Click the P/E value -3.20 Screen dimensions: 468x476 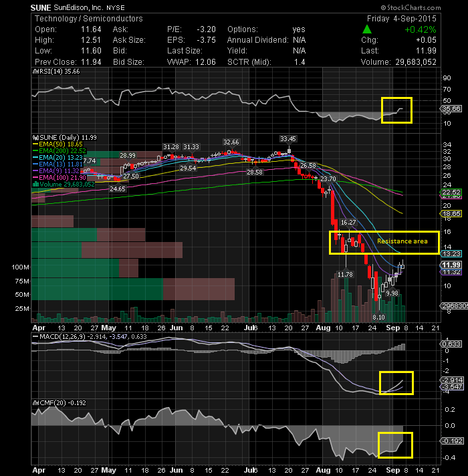point(207,29)
